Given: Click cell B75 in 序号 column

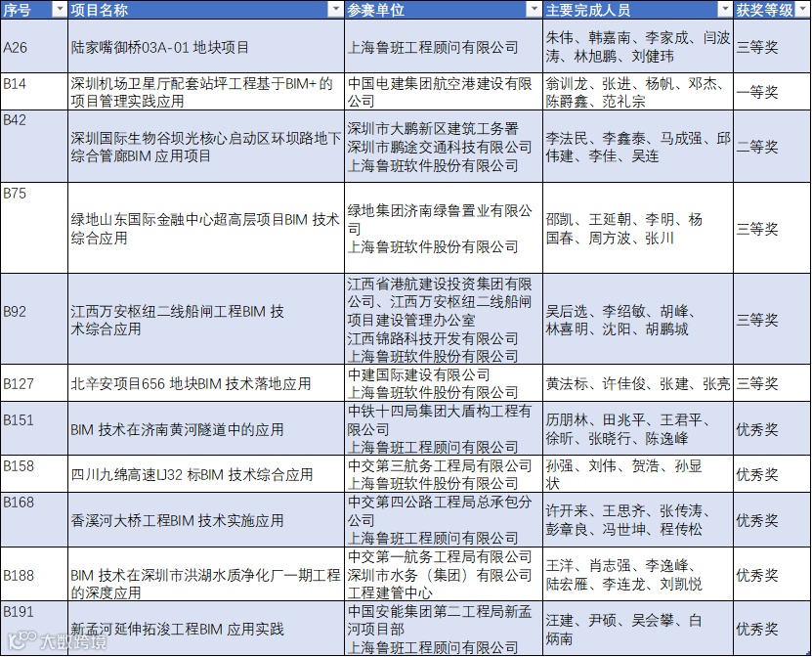Looking at the screenshot, I should tap(34, 228).
